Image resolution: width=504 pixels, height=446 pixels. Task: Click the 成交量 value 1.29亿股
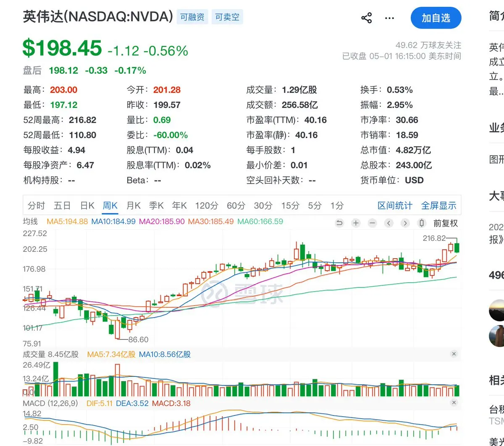click(299, 90)
